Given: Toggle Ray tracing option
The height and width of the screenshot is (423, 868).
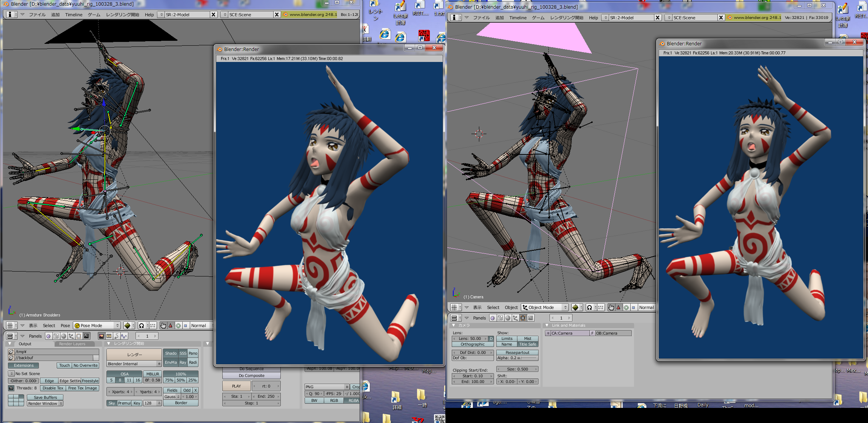Looking at the screenshot, I should tap(183, 363).
